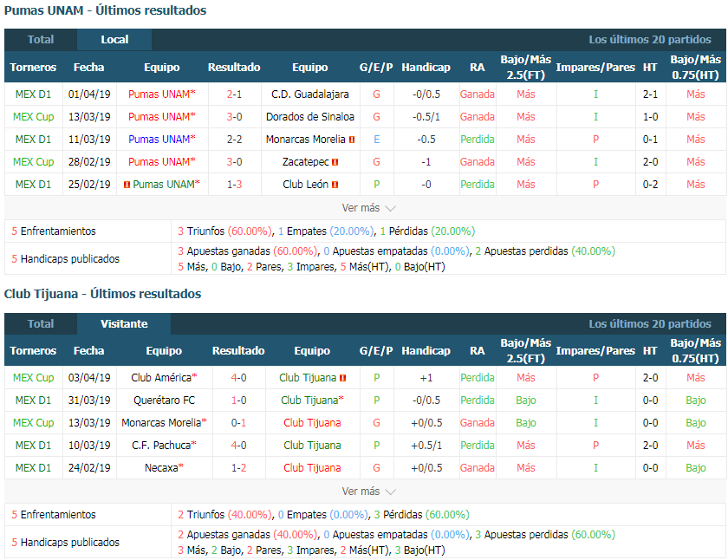Viewport: 728px width, 560px height.
Task: Open Zacatepec team link
Action: (305, 162)
